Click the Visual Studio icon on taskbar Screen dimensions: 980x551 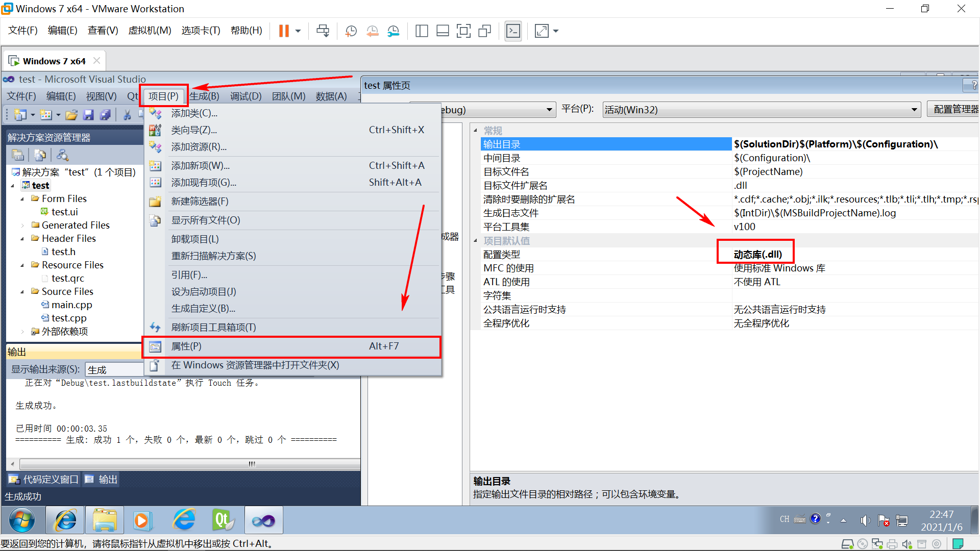pyautogui.click(x=263, y=520)
